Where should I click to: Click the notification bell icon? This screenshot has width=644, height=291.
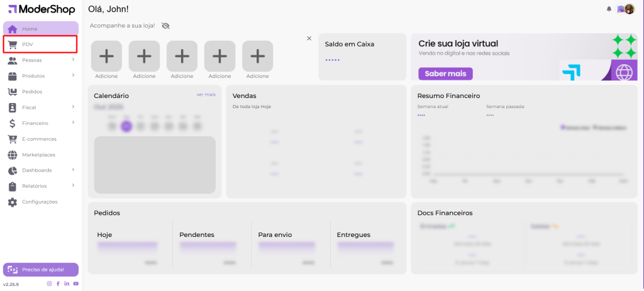coord(609,9)
